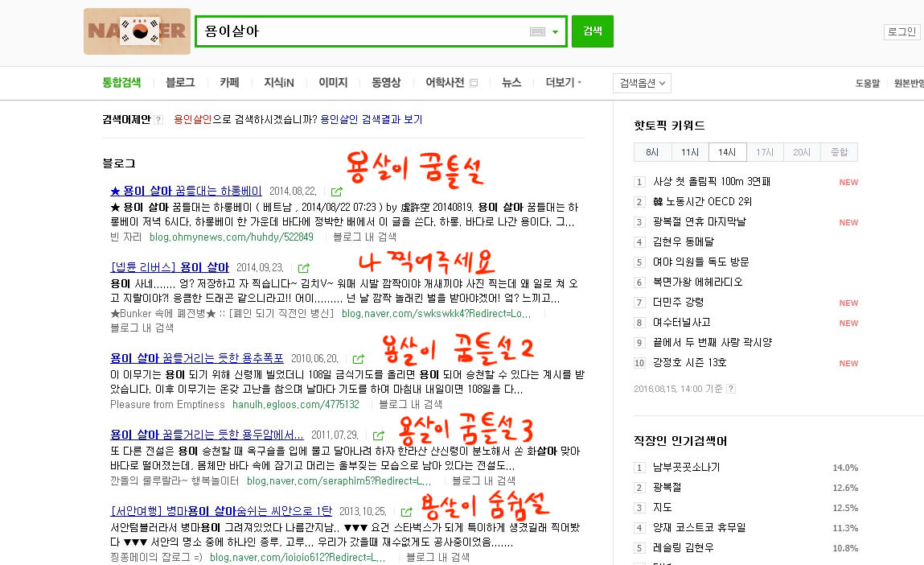The image size is (924, 565).
Task: Open the on-screen keyboard icon in search box
Action: point(537,31)
